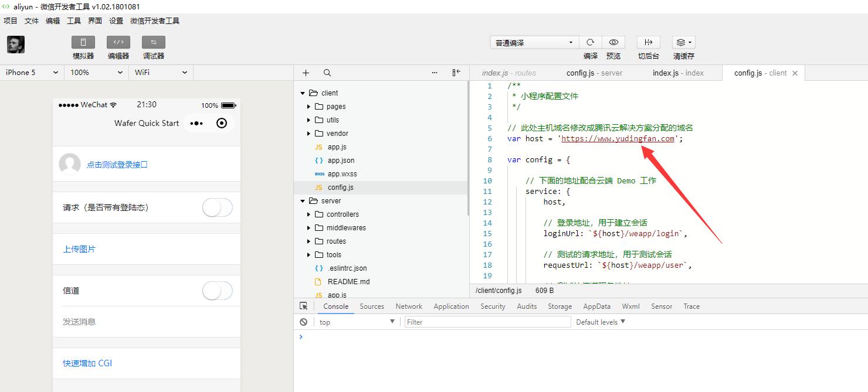Collapse the client folder
The width and height of the screenshot is (868, 392).
(x=303, y=93)
